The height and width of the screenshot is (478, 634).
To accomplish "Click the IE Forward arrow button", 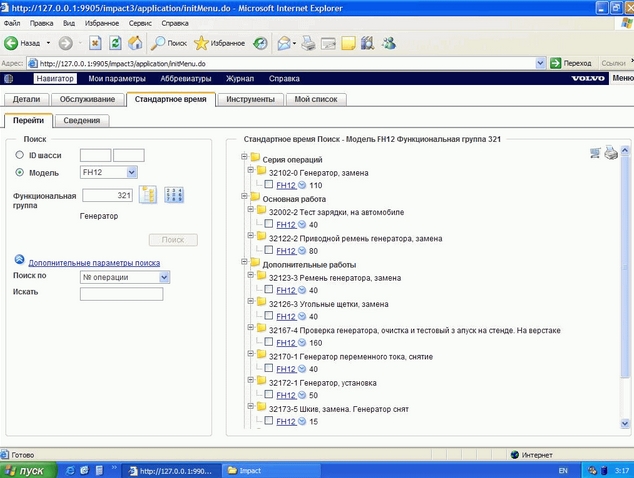I will pos(66,43).
